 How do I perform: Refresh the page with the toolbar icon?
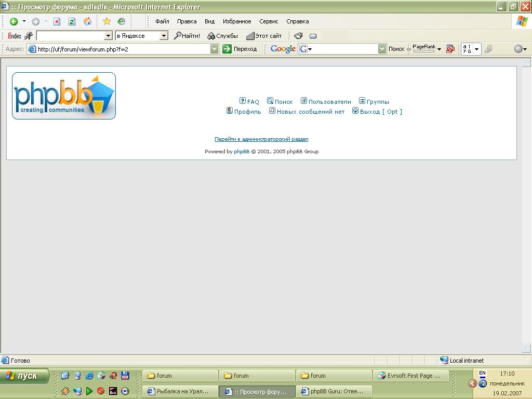tap(72, 21)
